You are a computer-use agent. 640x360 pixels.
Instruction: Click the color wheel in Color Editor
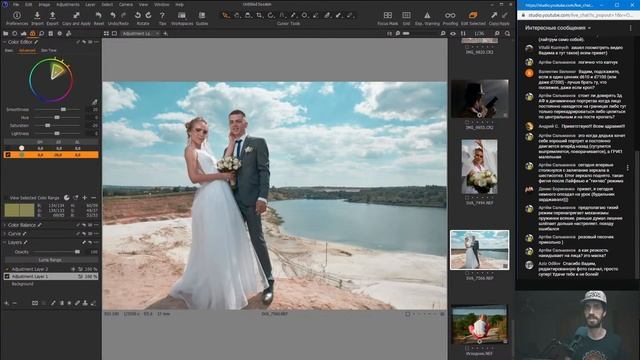[x=51, y=80]
